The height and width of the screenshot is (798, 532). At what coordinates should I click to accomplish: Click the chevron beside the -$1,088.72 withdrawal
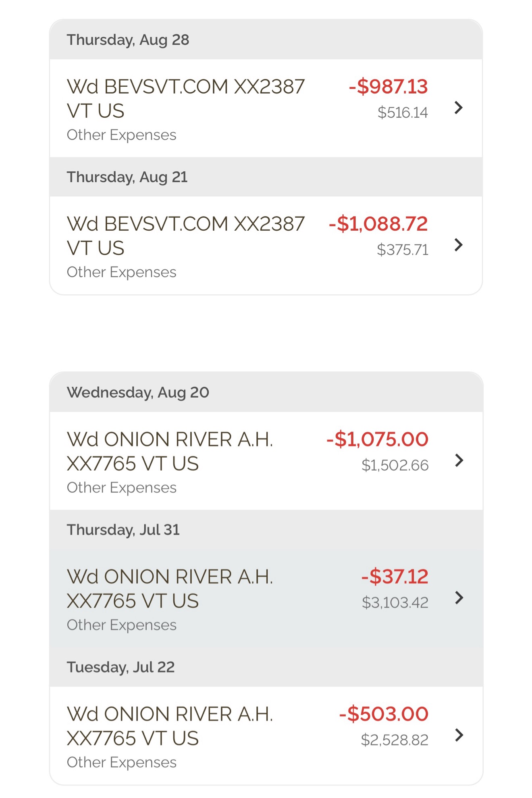(x=458, y=245)
